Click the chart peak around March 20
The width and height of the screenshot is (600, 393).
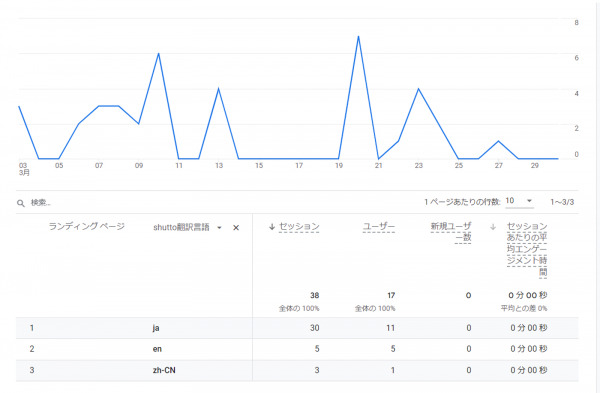click(x=358, y=36)
